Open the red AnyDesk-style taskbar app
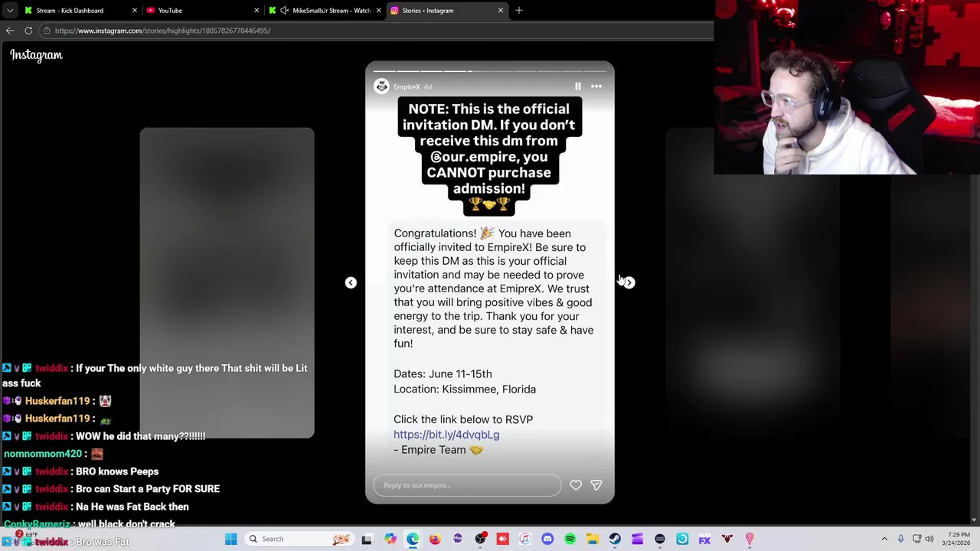The height and width of the screenshot is (551, 980). pos(502,539)
